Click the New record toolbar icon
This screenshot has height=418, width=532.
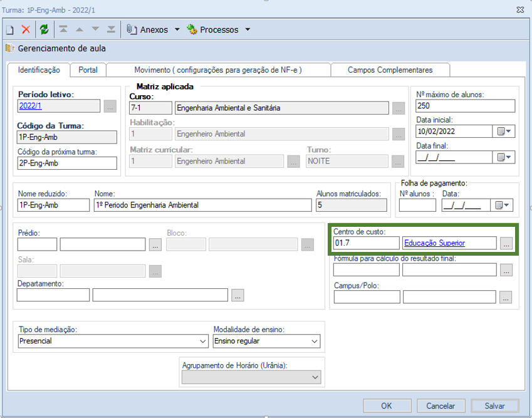tap(10, 30)
